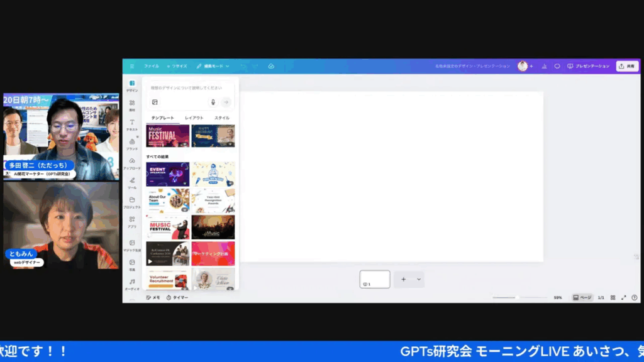Expand the chevron next to add page
The height and width of the screenshot is (362, 644).
419,279
